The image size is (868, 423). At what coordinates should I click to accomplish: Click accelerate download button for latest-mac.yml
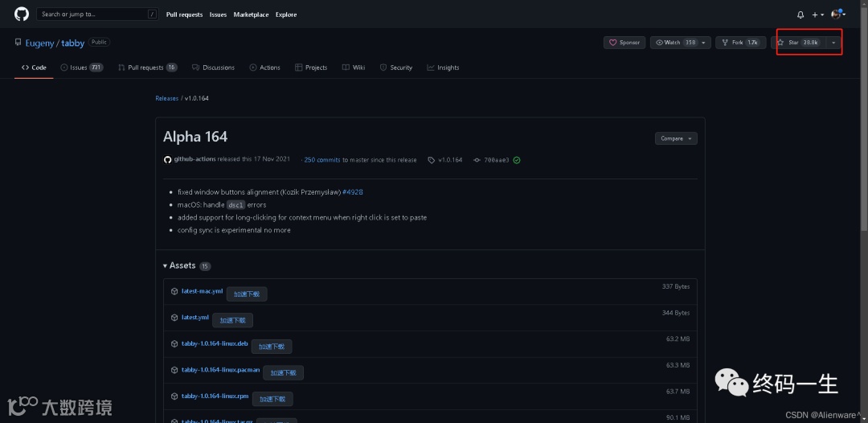[247, 294]
